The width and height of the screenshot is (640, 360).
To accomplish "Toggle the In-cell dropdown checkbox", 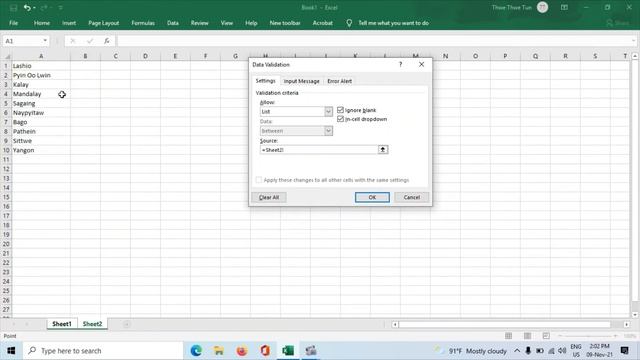I will [x=340, y=119].
